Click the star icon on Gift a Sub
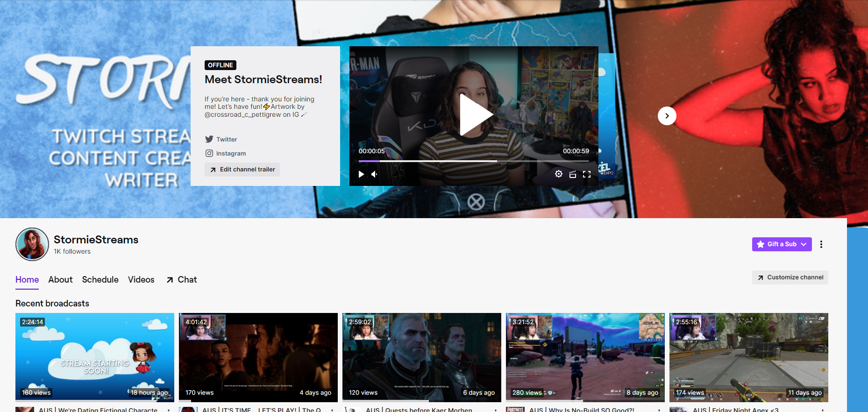 coord(761,244)
